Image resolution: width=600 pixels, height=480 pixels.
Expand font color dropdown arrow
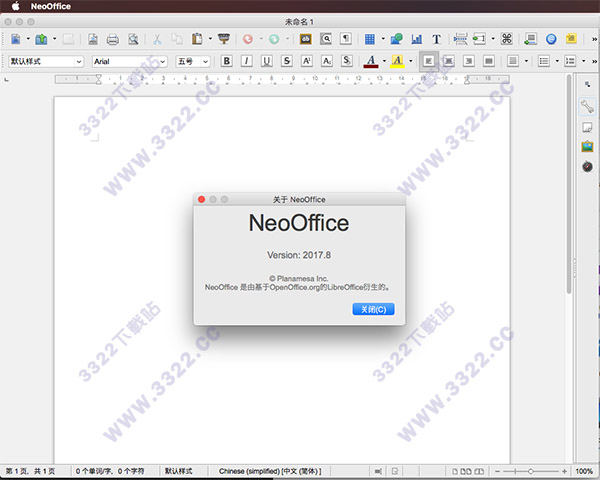tap(384, 61)
